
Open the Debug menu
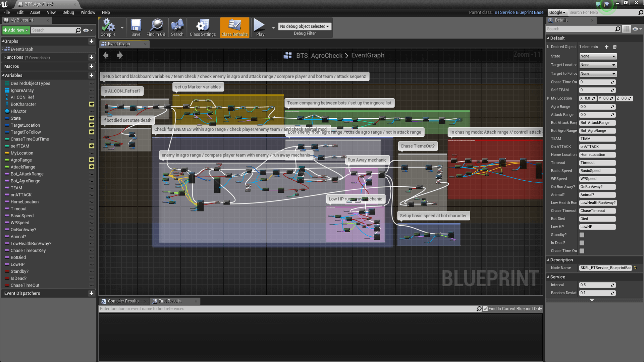click(68, 12)
